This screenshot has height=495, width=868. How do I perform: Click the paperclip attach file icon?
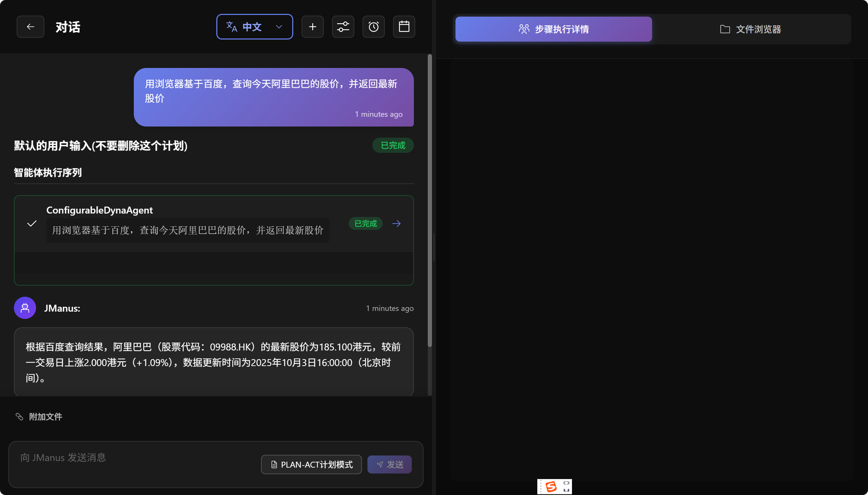[x=19, y=417]
